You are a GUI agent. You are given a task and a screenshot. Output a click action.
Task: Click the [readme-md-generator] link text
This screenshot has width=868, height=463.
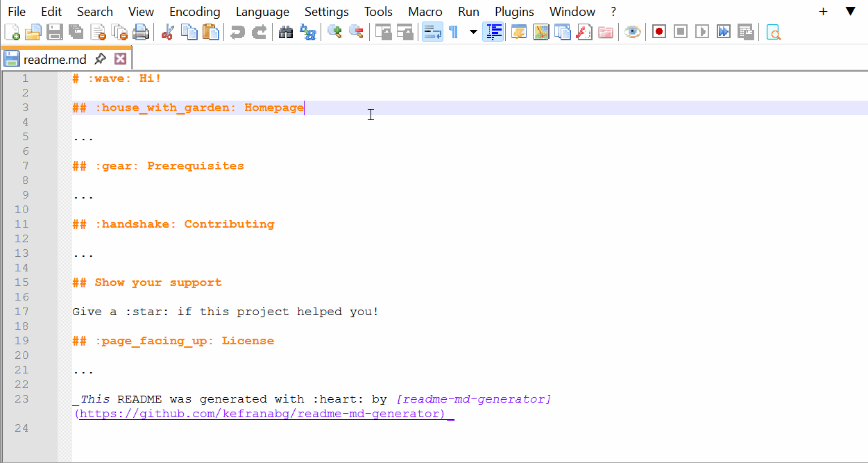point(473,399)
